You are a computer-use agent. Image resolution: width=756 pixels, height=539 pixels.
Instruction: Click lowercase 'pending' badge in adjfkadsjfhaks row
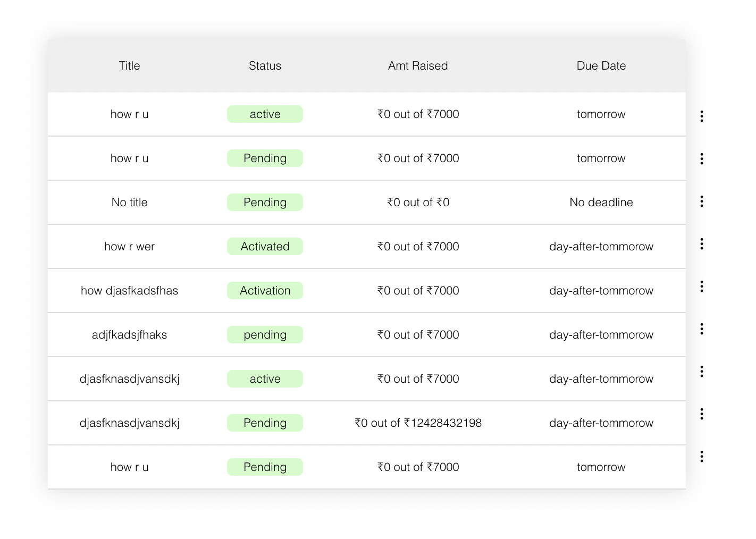click(265, 334)
